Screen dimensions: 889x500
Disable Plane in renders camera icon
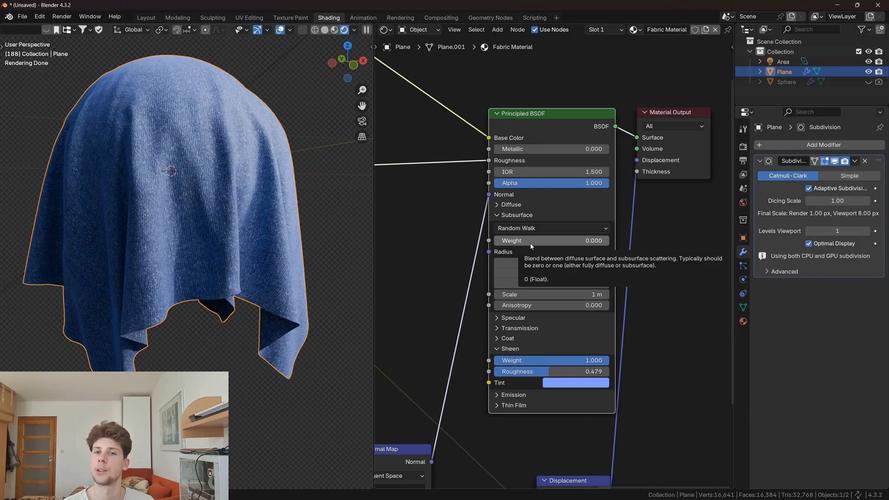point(878,72)
